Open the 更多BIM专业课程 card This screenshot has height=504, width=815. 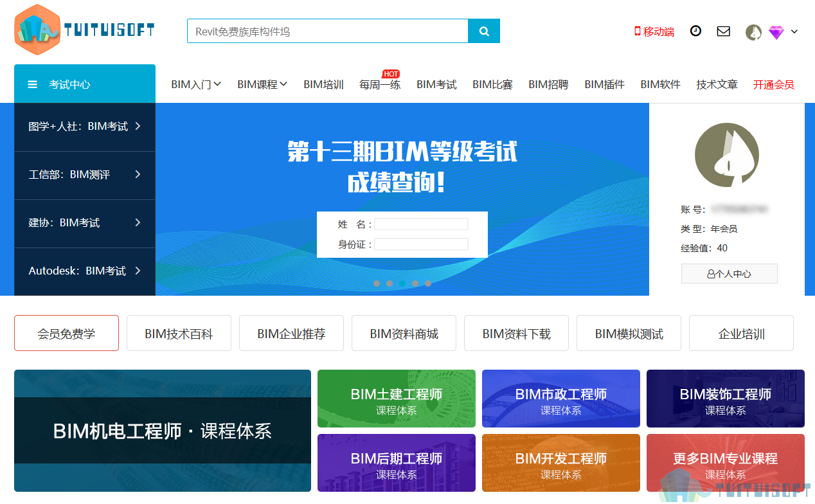coord(726,463)
